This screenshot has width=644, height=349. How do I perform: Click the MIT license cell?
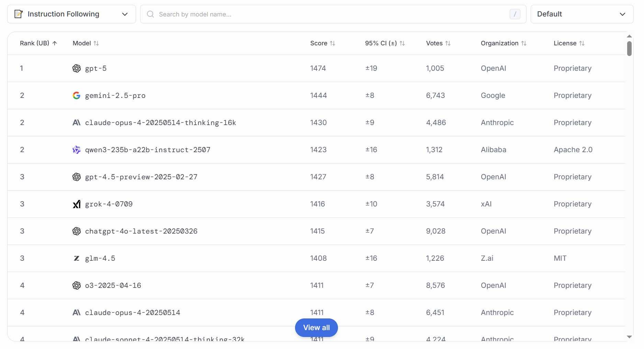point(560,258)
